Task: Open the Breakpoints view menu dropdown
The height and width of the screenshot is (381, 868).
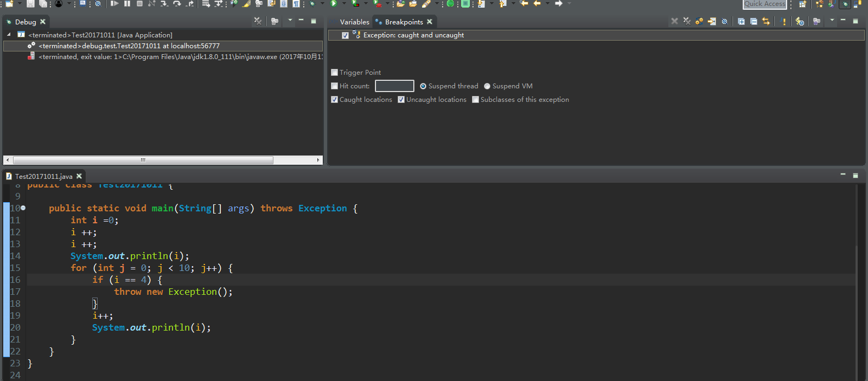Action: (832, 21)
